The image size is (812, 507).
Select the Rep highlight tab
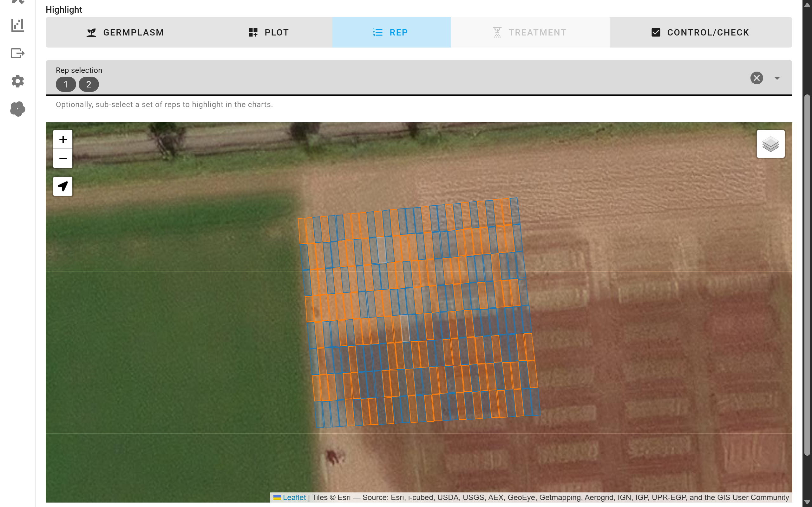click(391, 33)
